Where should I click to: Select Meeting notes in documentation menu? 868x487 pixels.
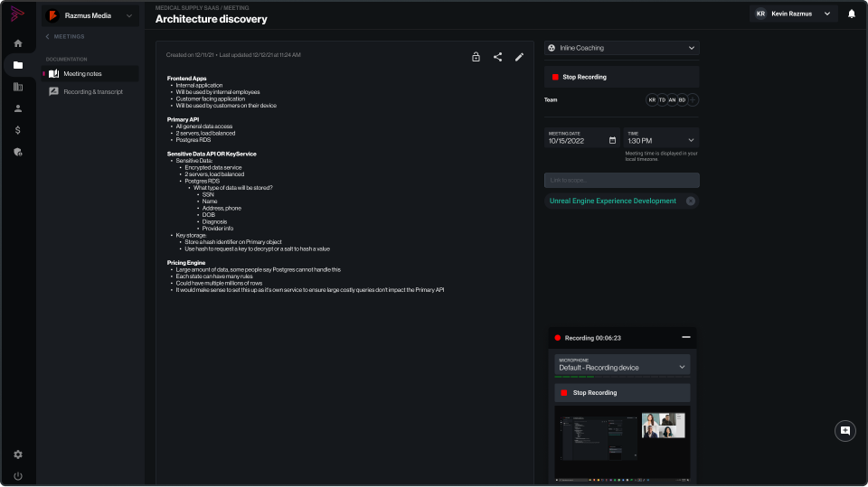(89, 73)
